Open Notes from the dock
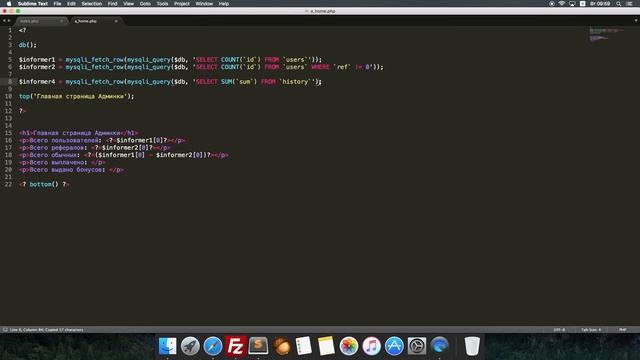This screenshot has height=360, width=640. point(326,346)
